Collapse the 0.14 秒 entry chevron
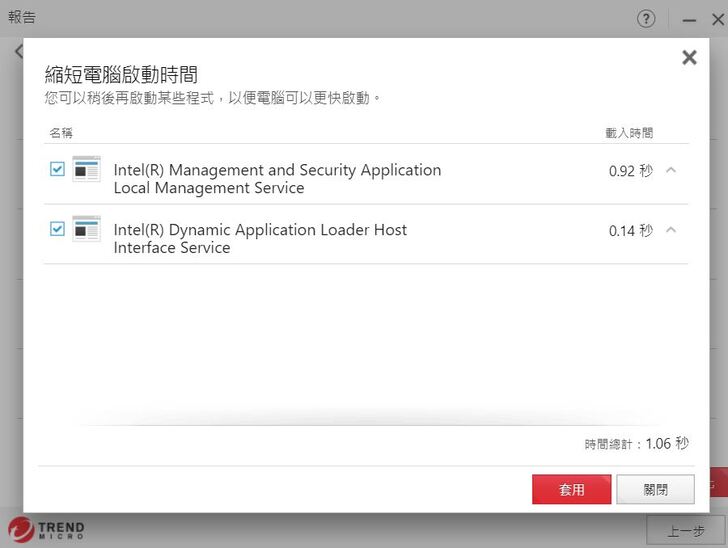Viewport: 728px width, 548px height. coord(671,230)
